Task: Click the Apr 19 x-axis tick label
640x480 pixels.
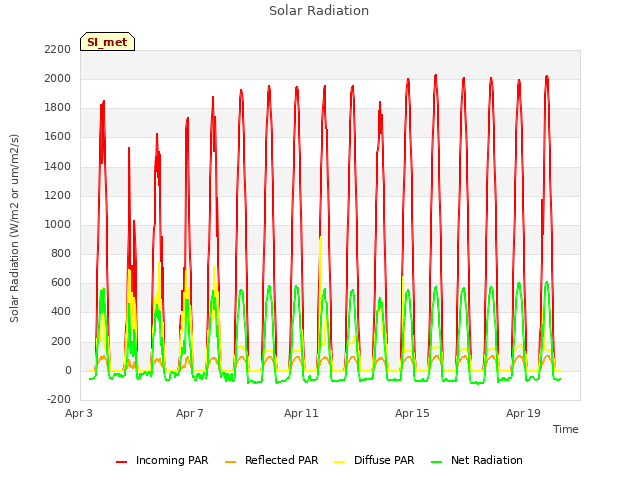Action: [x=523, y=413]
